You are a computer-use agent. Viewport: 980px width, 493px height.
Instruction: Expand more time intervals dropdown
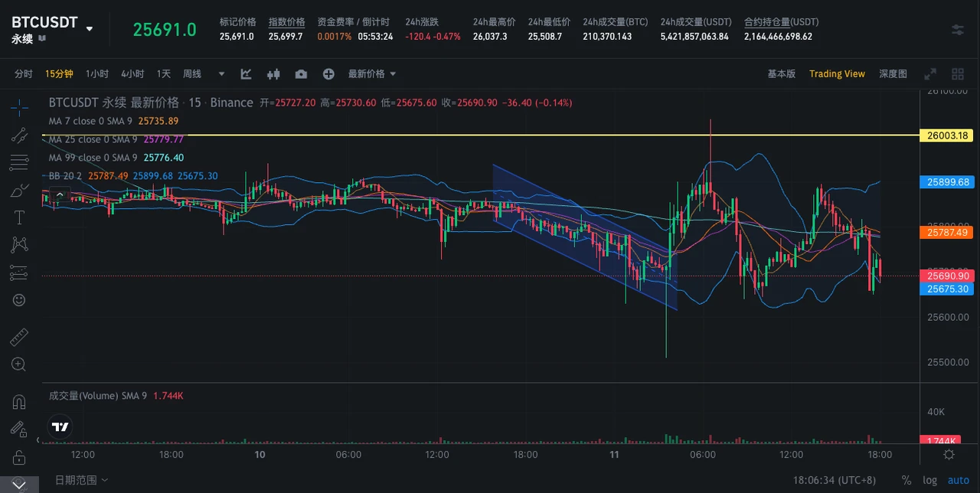[221, 74]
